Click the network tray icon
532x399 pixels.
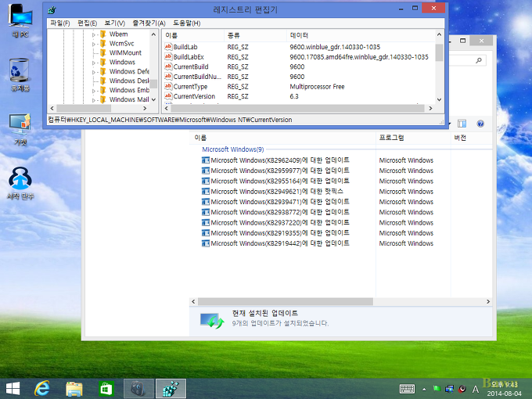coord(450,389)
